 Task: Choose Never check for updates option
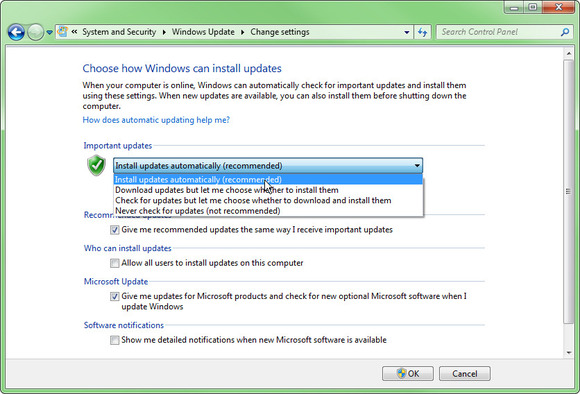[x=268, y=211]
